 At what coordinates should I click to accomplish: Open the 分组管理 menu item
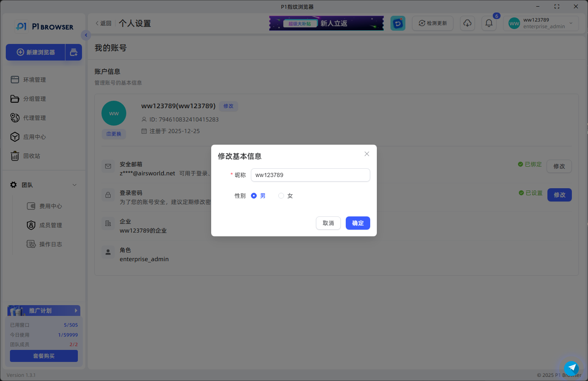34,98
